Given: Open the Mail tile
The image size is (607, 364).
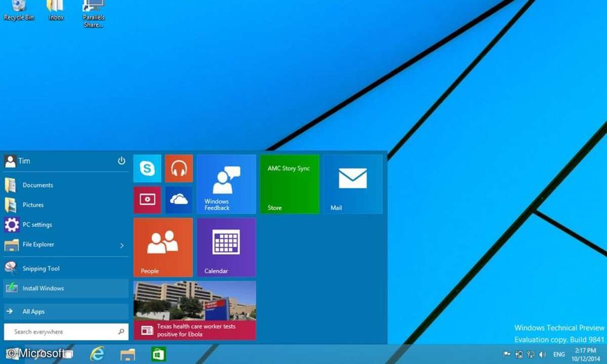Looking at the screenshot, I should click(x=353, y=184).
